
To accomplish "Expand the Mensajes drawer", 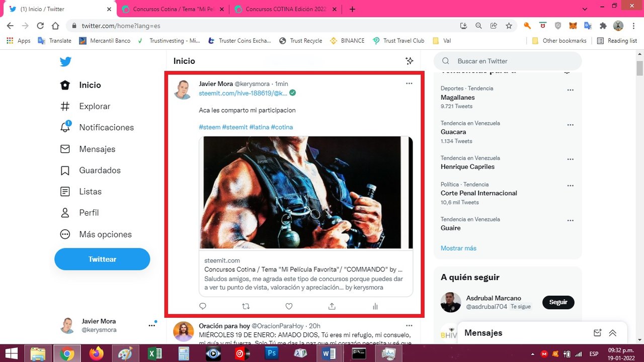I will [x=612, y=333].
